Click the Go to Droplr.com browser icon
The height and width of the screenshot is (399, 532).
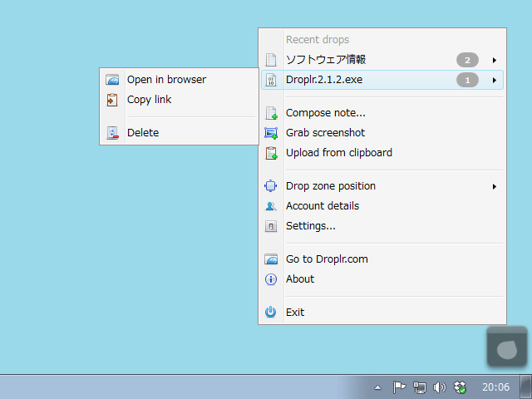pyautogui.click(x=271, y=259)
